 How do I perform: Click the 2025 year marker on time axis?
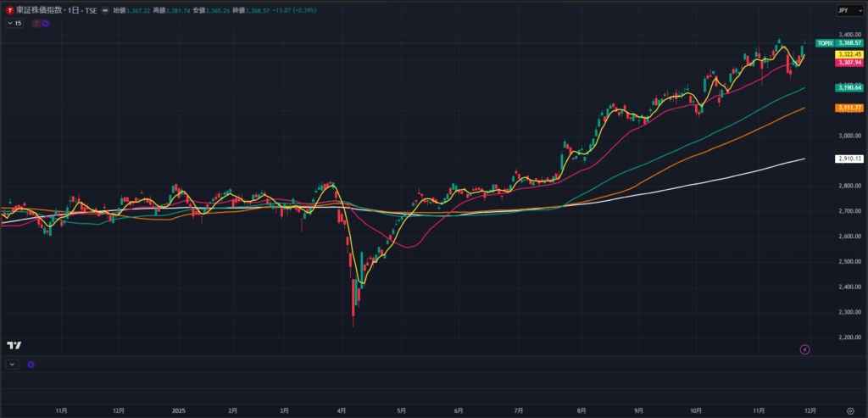click(x=179, y=410)
